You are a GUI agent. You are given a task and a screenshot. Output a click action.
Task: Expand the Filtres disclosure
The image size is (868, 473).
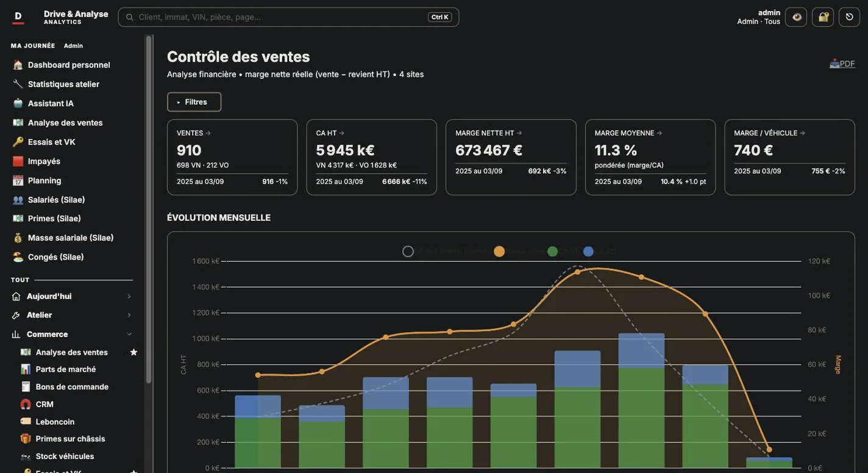tap(194, 102)
